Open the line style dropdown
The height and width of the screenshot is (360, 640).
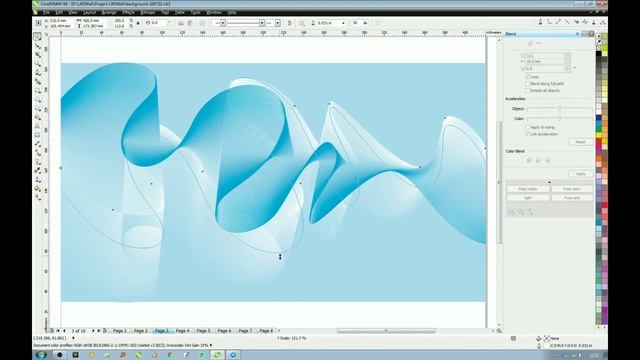(262, 23)
